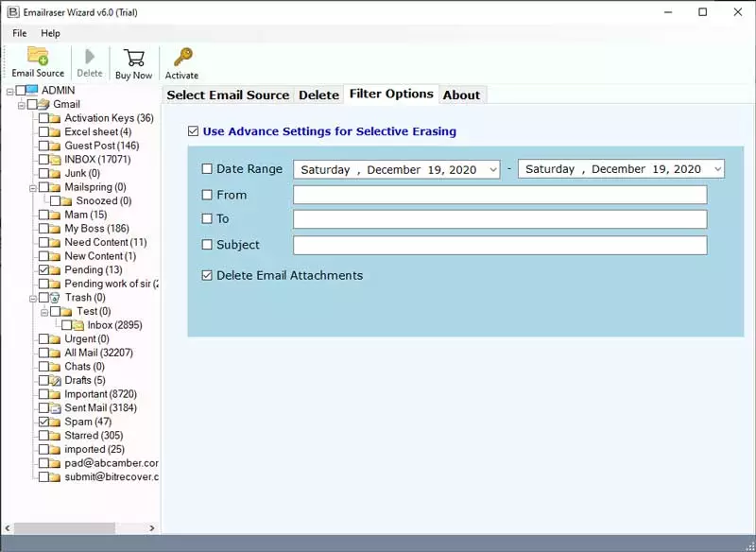Select pad@abcamber.com folder
This screenshot has height=552, width=756.
point(112,463)
